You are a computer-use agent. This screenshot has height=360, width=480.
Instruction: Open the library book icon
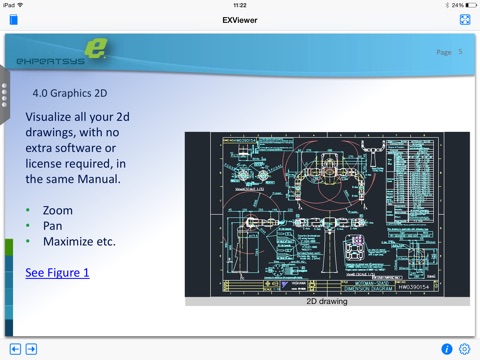[x=13, y=20]
